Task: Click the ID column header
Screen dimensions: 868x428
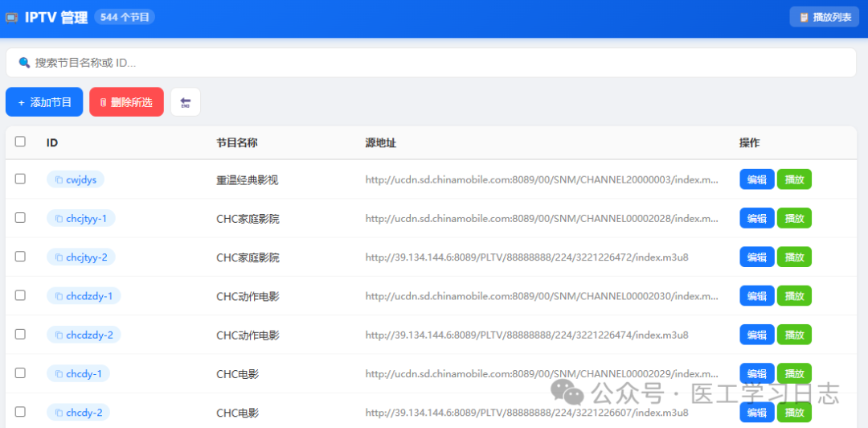Action: (x=52, y=142)
